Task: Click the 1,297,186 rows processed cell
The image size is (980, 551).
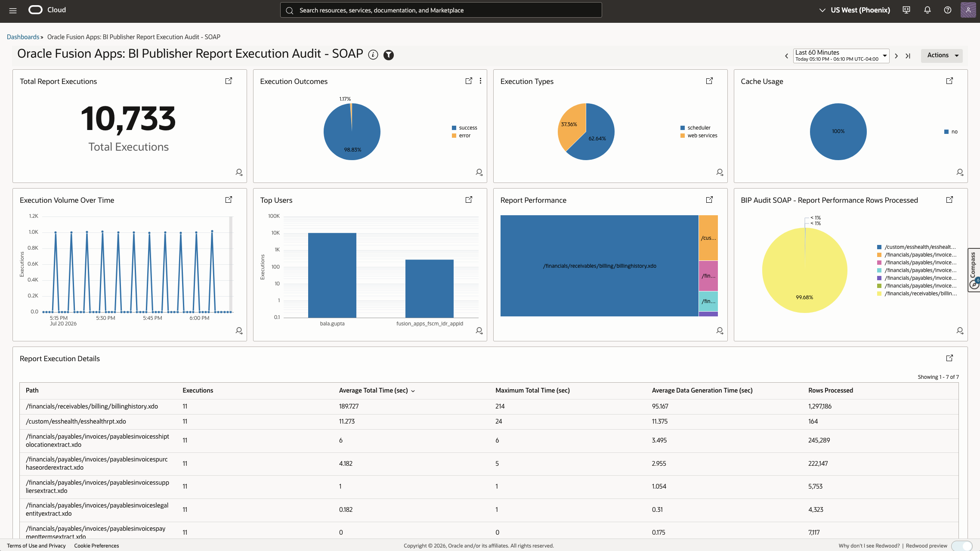Action: (x=819, y=406)
